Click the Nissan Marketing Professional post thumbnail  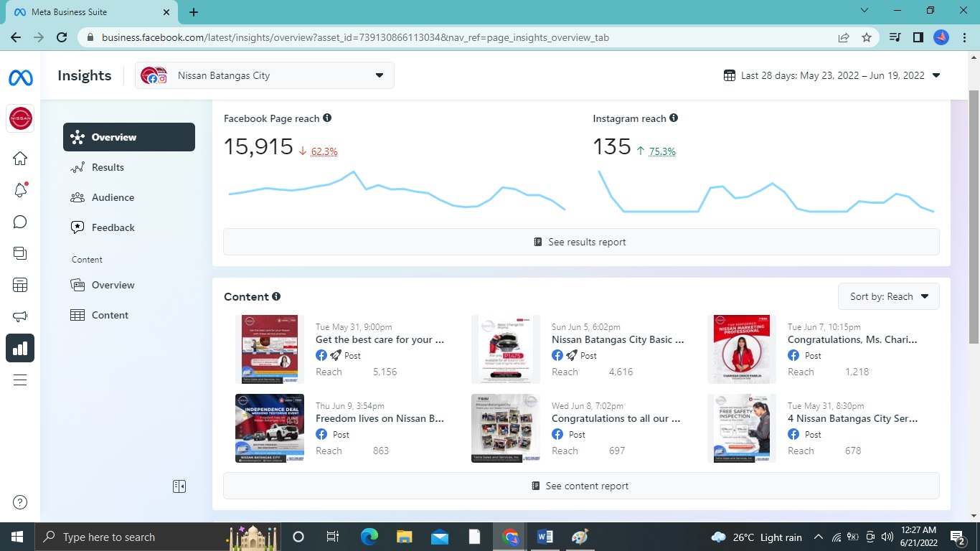tap(742, 349)
